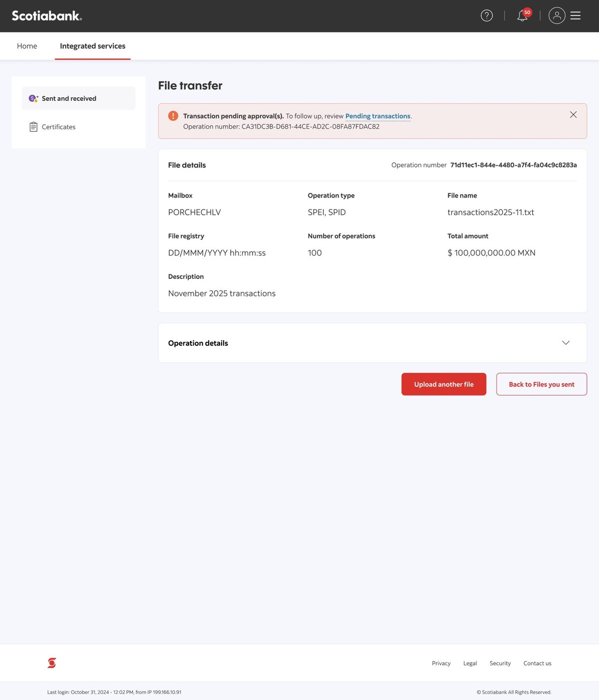Click the Certificates clipboard icon
The height and width of the screenshot is (700, 599).
(x=33, y=127)
